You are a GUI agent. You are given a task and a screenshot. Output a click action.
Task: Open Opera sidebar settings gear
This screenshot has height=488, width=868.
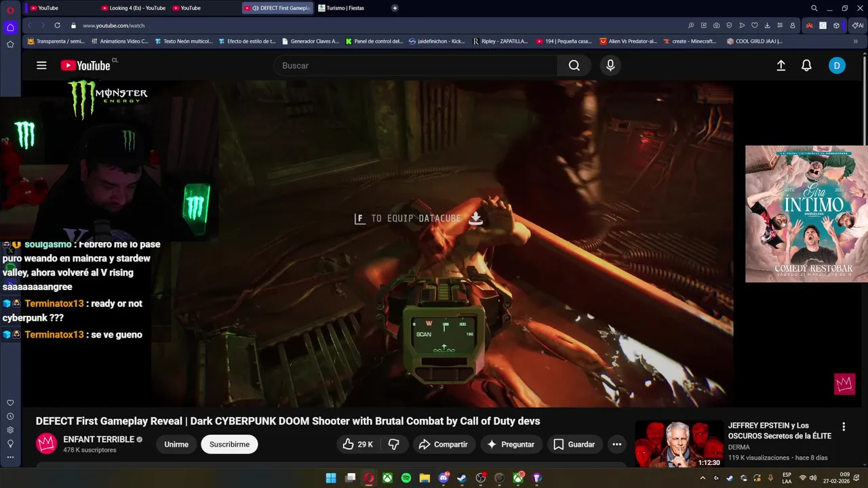(10, 430)
